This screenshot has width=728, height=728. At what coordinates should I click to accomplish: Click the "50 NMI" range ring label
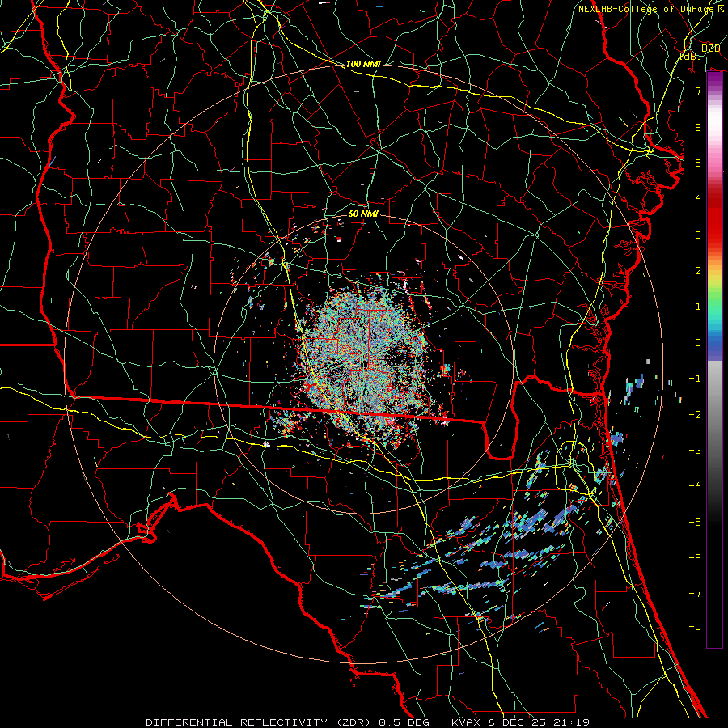pos(363,214)
